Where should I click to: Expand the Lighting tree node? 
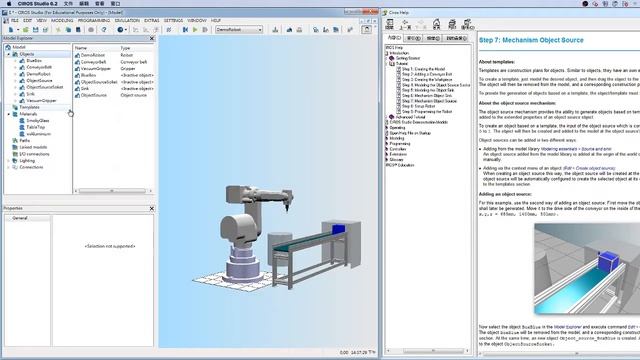pyautogui.click(x=9, y=161)
